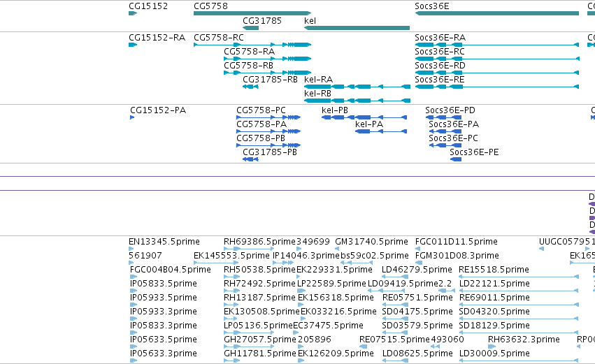Open the Socs36E-PE protein label

pyautogui.click(x=474, y=152)
